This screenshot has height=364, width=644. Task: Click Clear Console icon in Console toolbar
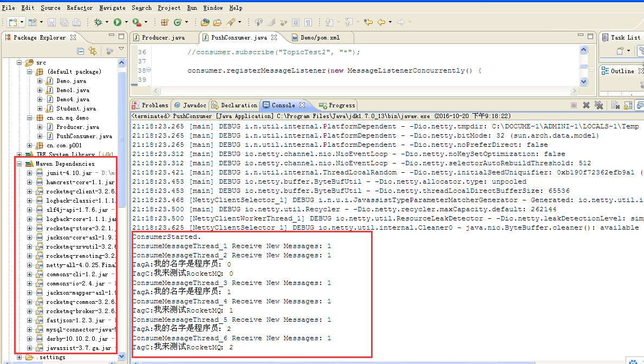point(615,105)
